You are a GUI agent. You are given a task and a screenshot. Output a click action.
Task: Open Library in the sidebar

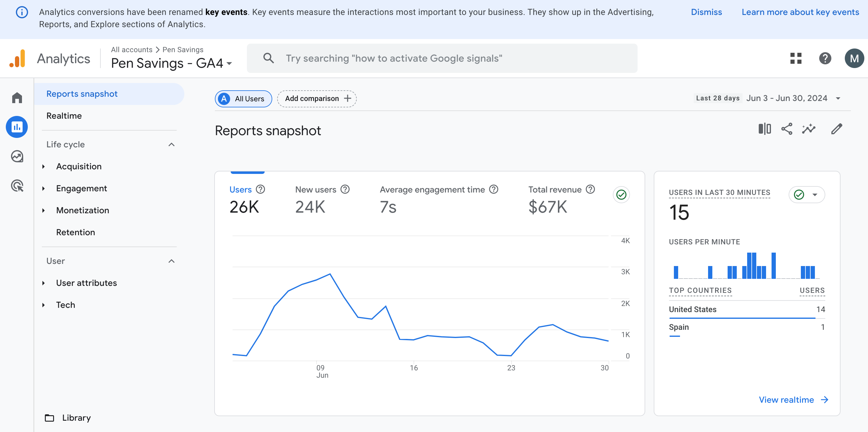[77, 418]
